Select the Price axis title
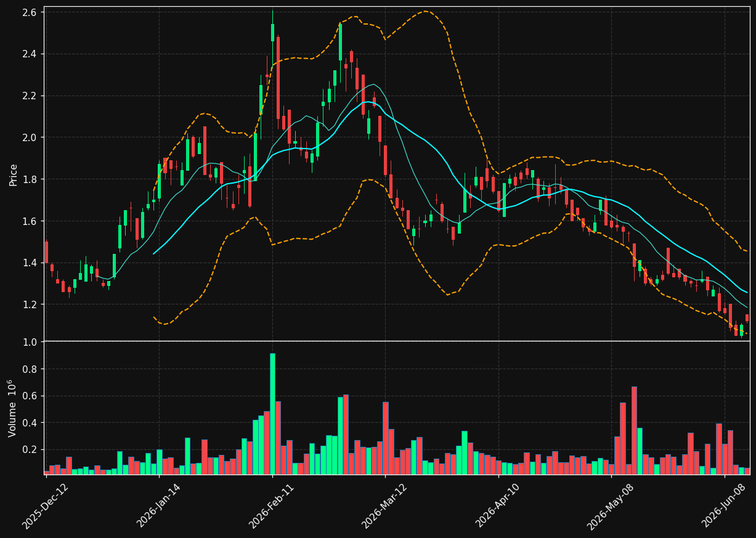The height and width of the screenshot is (538, 756). pyautogui.click(x=13, y=174)
